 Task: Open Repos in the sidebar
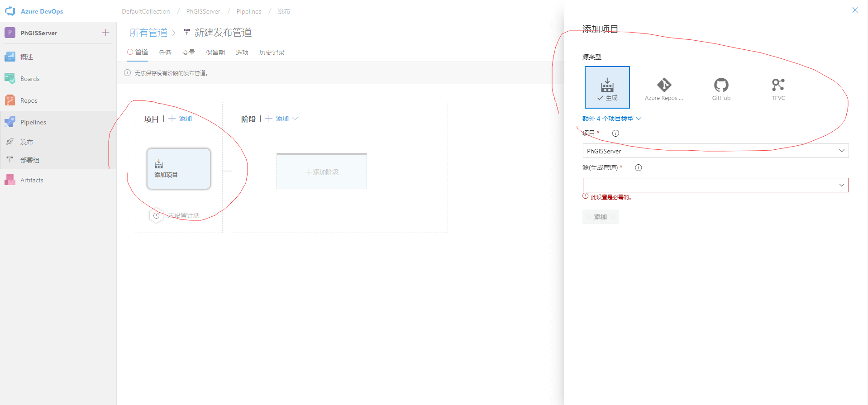pyautogui.click(x=29, y=100)
